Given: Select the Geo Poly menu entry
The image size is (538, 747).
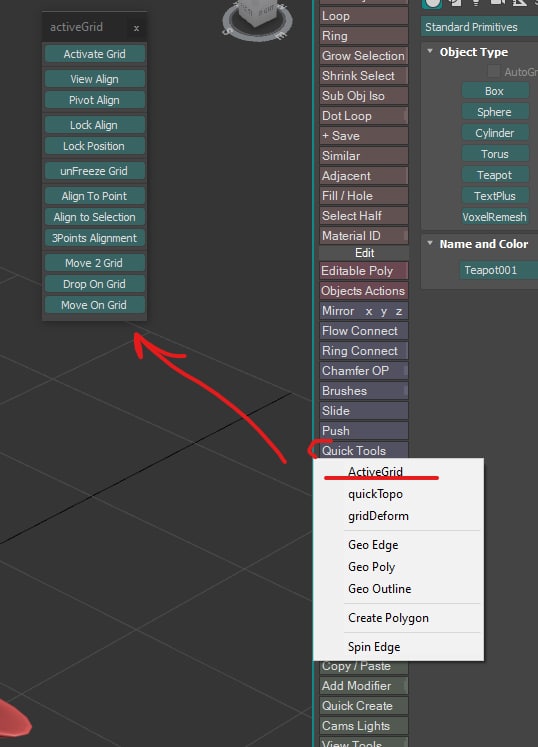Looking at the screenshot, I should coord(398,567).
